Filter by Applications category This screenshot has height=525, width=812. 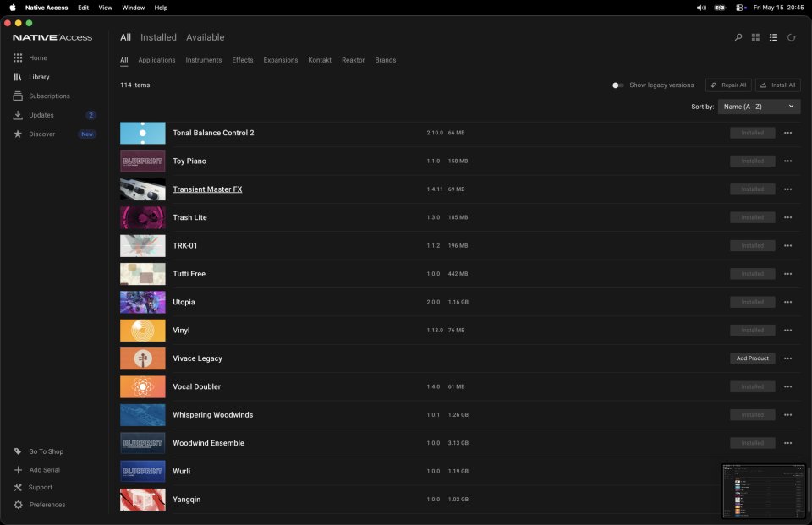click(x=156, y=60)
